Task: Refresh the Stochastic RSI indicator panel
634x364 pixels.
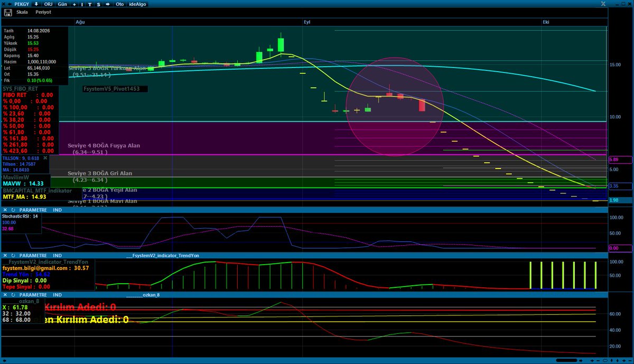Action: [12, 210]
